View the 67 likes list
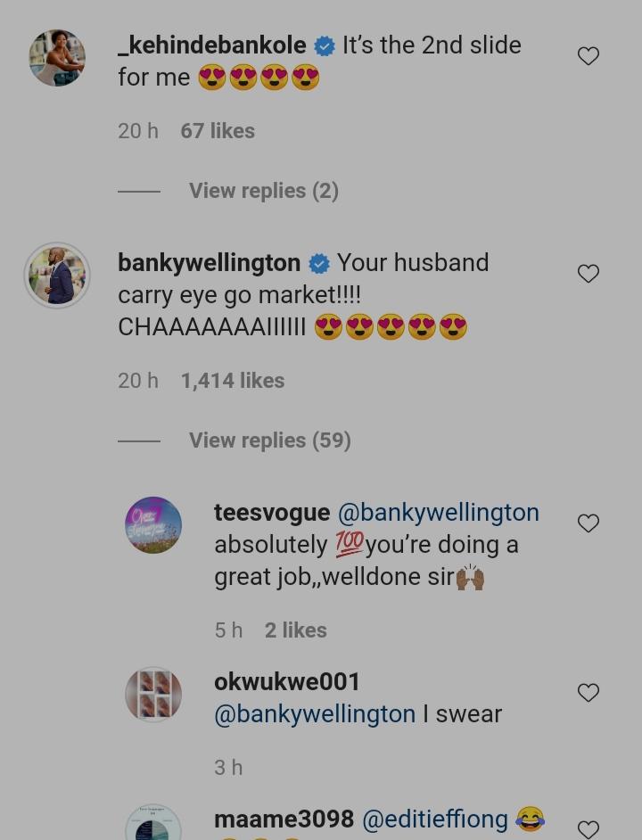 (x=218, y=131)
